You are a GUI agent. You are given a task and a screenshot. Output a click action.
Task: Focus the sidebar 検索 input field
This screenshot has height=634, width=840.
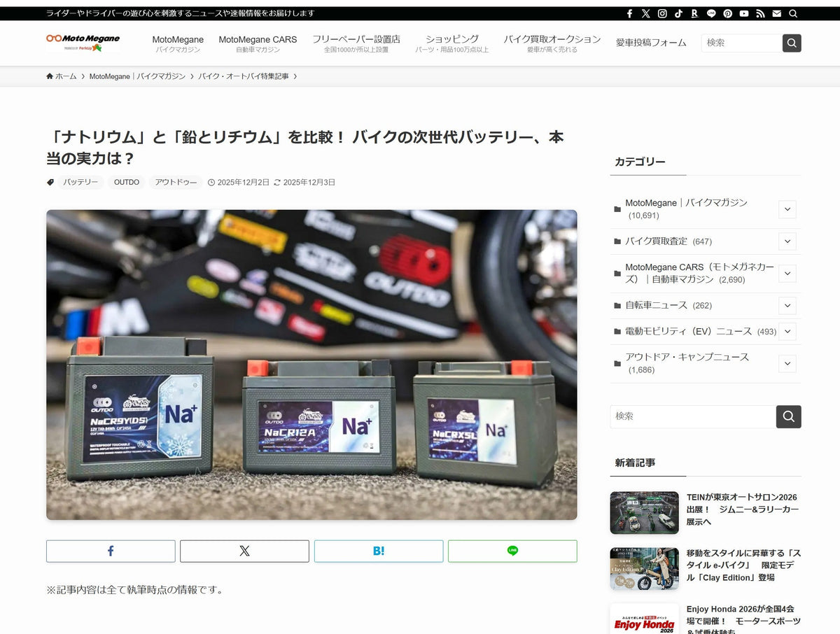pyautogui.click(x=693, y=416)
